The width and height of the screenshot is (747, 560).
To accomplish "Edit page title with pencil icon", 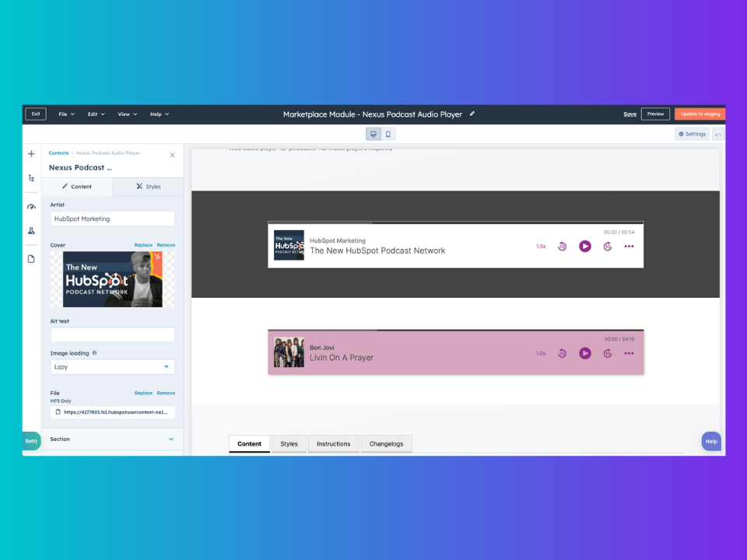I will coord(472,114).
